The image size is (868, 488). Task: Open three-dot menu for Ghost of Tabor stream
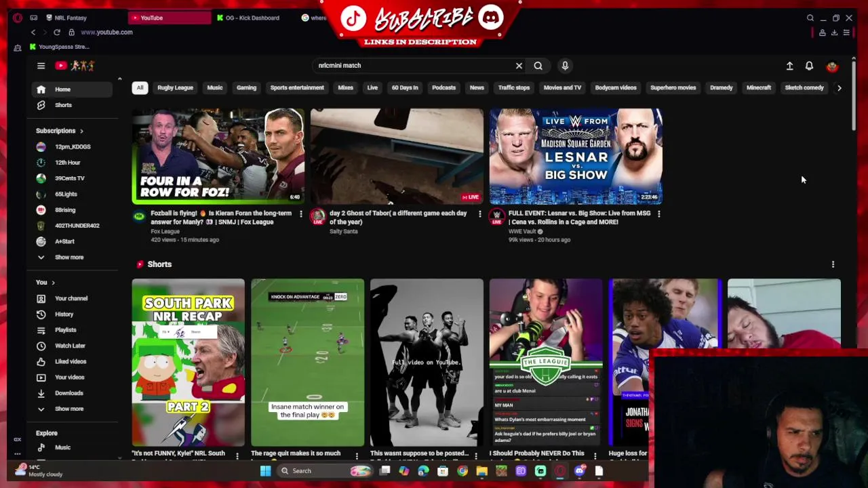tap(479, 214)
